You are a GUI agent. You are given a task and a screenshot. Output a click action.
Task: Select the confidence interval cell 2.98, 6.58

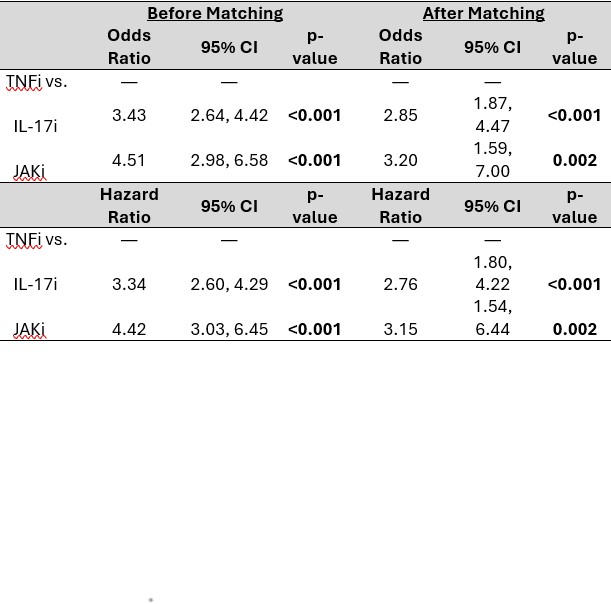[229, 160]
